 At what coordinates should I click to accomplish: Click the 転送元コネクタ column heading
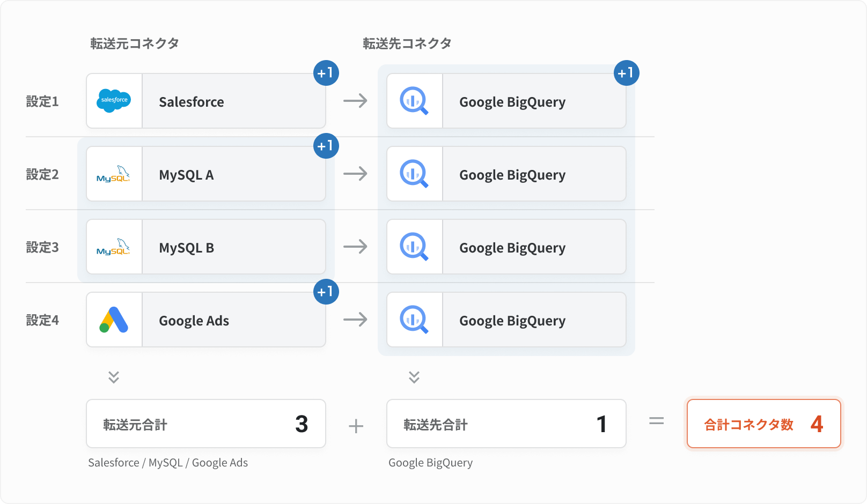coord(135,43)
